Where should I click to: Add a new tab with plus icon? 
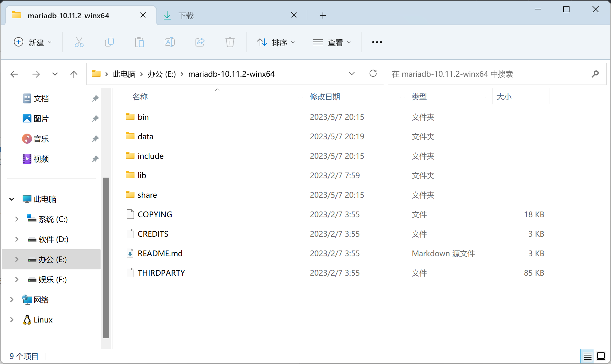323,15
